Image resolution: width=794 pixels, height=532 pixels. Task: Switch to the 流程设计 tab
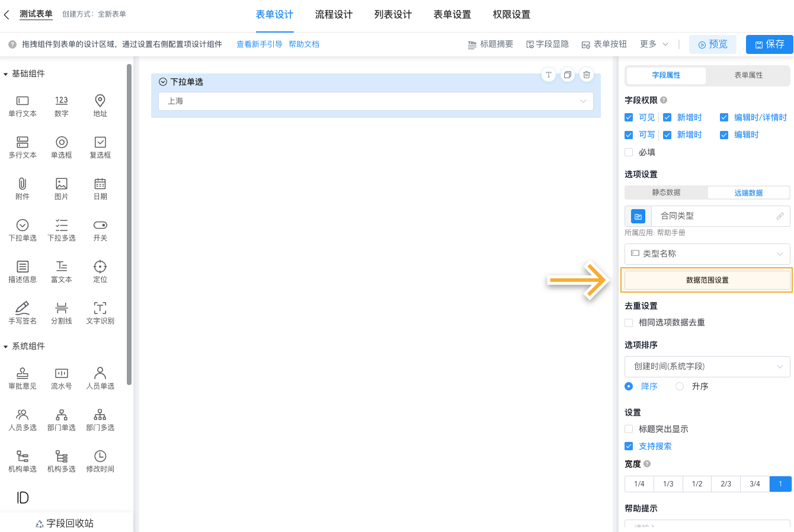333,14
